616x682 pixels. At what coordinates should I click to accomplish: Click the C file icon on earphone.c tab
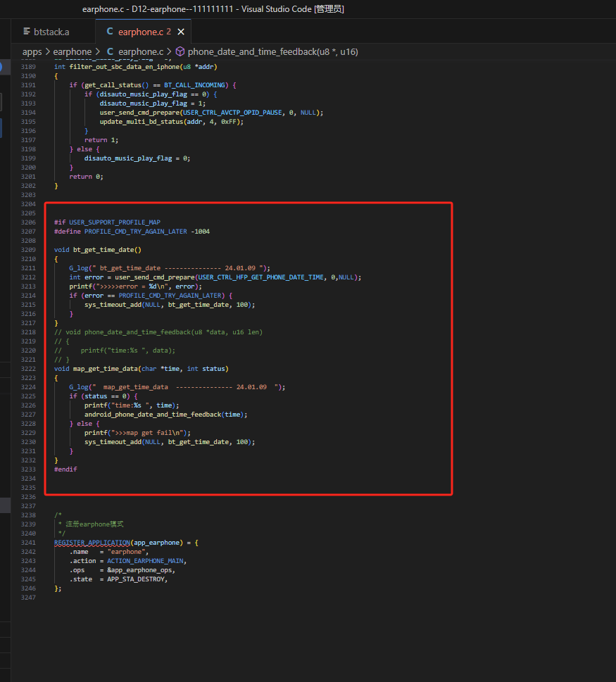coord(110,31)
